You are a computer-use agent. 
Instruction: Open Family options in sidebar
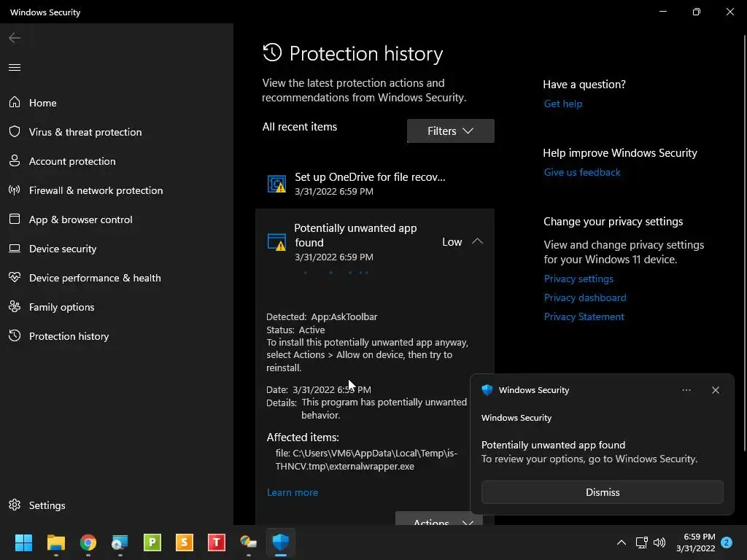coord(61,307)
